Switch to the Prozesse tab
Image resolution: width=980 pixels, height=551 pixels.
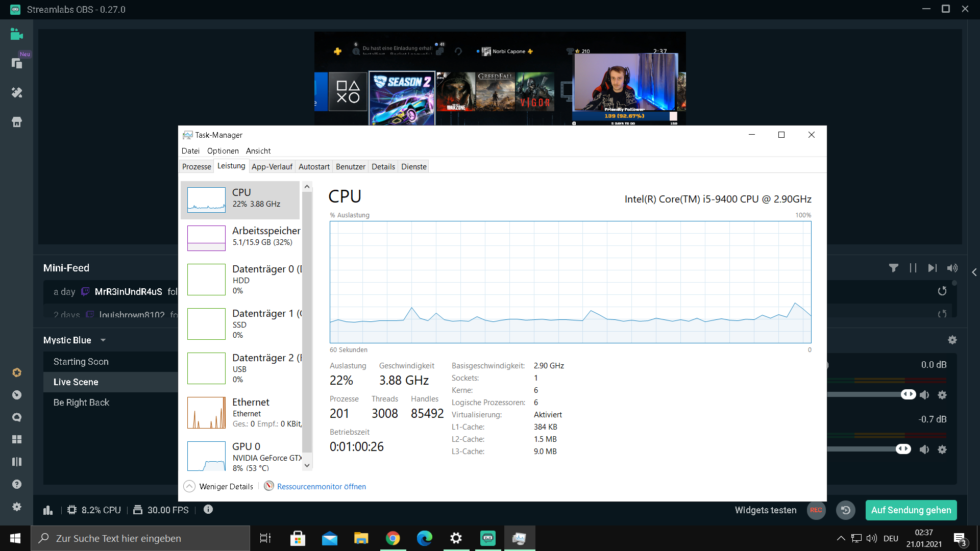197,167
